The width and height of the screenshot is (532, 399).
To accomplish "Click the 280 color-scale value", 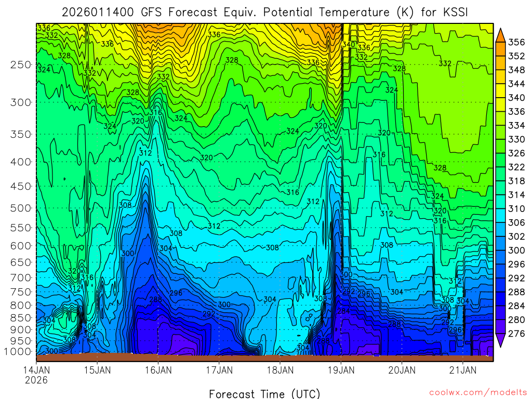I will coord(516,320).
